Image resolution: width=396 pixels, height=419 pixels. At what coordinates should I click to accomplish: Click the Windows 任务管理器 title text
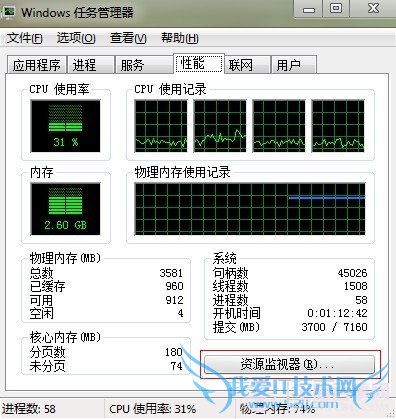(x=77, y=13)
